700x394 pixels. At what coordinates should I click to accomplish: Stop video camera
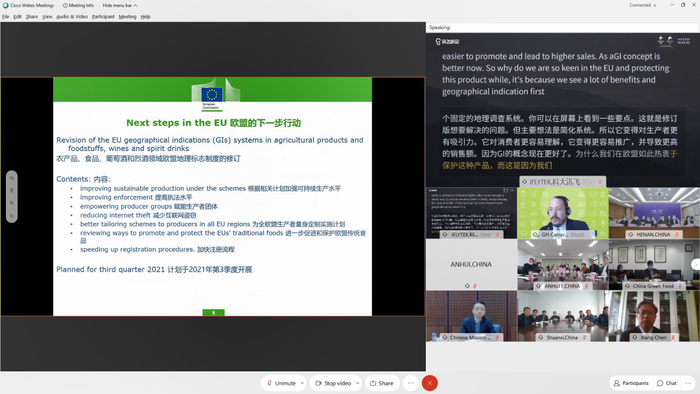pyautogui.click(x=333, y=383)
